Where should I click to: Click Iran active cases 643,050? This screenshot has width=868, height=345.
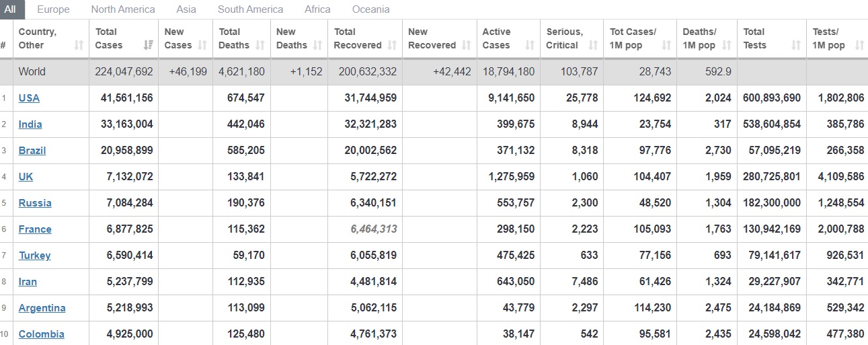516,281
